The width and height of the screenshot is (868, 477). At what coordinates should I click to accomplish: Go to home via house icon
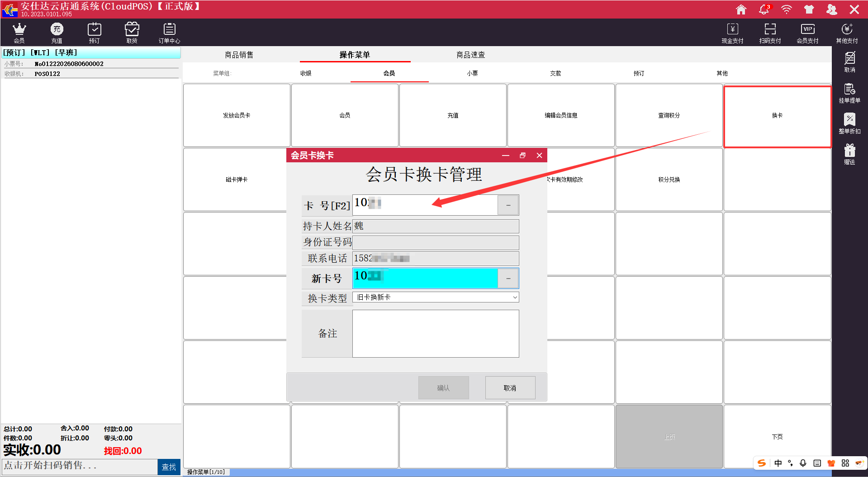(x=741, y=9)
